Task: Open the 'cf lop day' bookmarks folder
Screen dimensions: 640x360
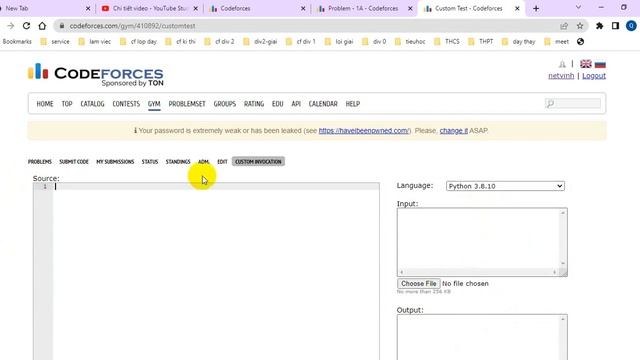Action: 138,42
